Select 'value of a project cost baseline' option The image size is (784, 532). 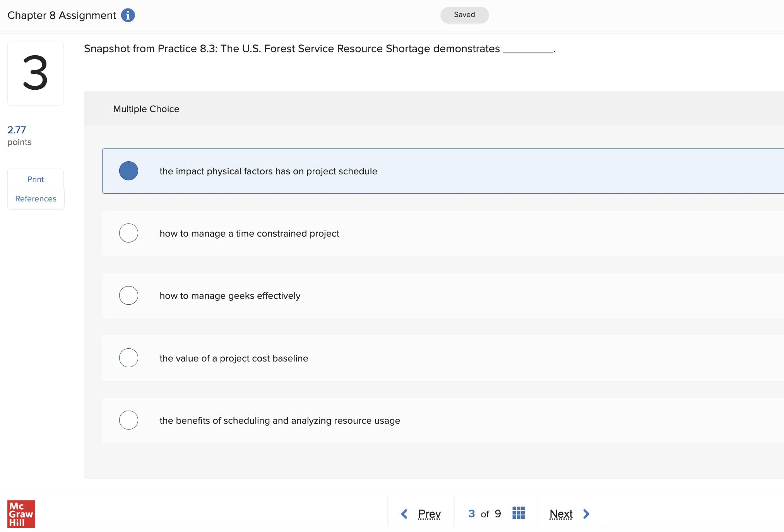tap(128, 358)
